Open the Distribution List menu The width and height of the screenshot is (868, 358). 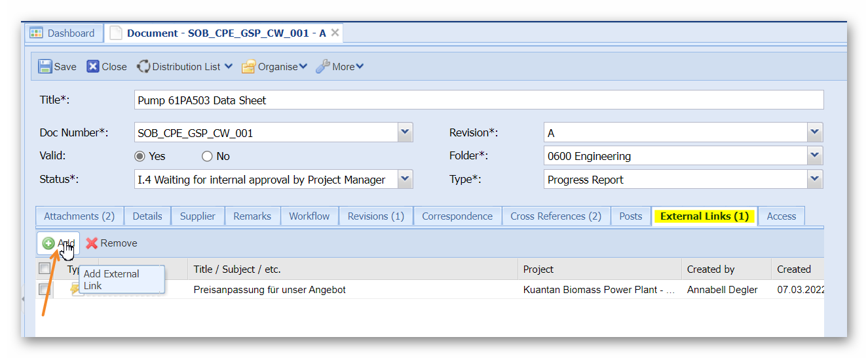pos(185,66)
